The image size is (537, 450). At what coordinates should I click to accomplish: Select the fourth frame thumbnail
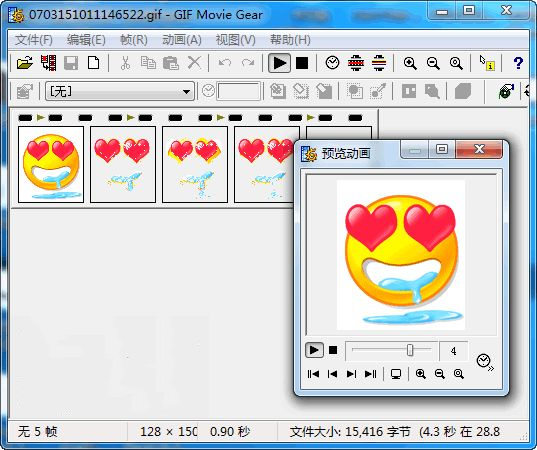click(264, 164)
